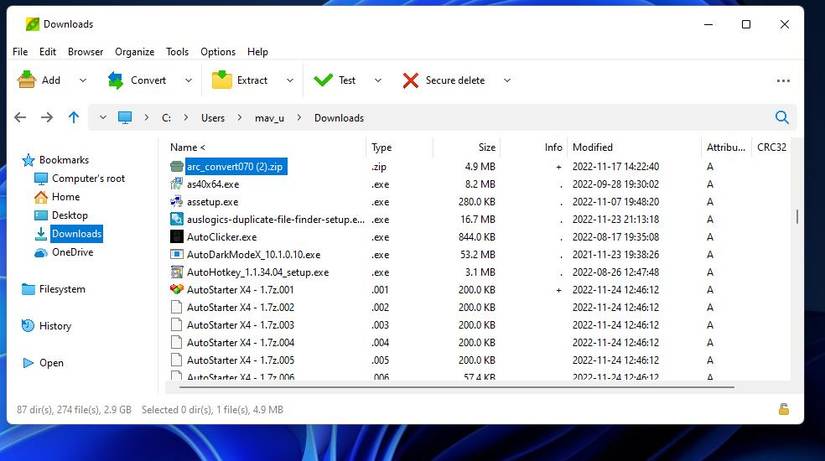
Task: Click the 2022-09-28 19:30:02 modified date
Action: tap(616, 184)
